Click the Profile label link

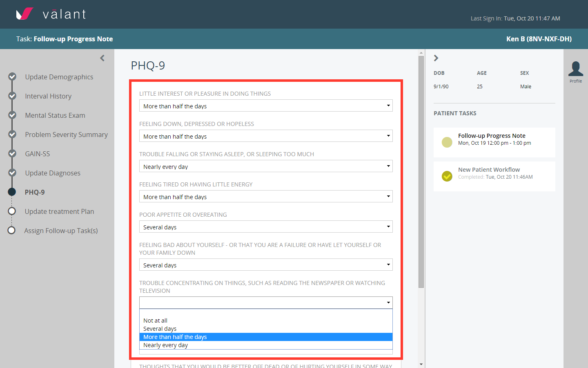576,81
